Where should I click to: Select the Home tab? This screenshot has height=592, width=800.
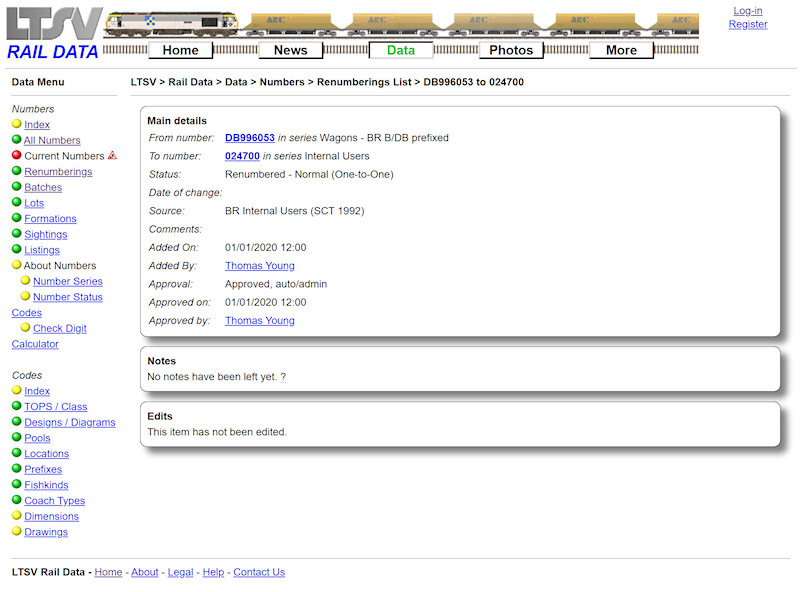point(180,50)
